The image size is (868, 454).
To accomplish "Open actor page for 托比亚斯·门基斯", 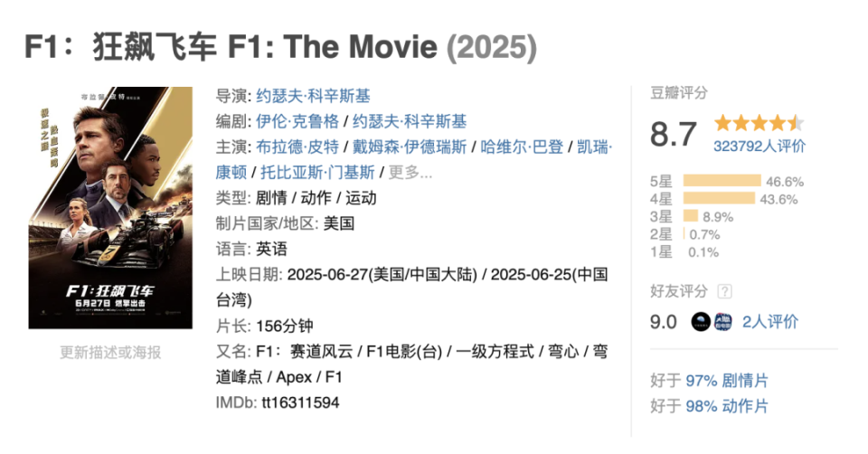I will tap(317, 172).
